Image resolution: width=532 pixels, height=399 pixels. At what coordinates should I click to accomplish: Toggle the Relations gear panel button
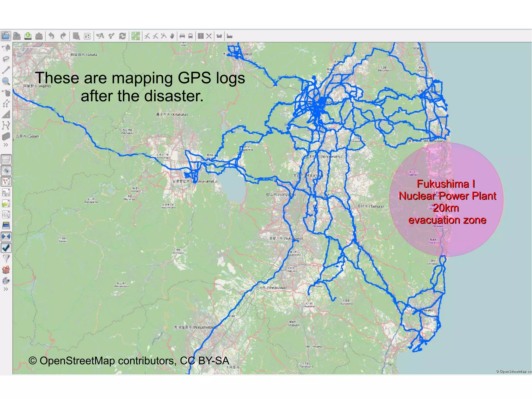tap(6, 192)
